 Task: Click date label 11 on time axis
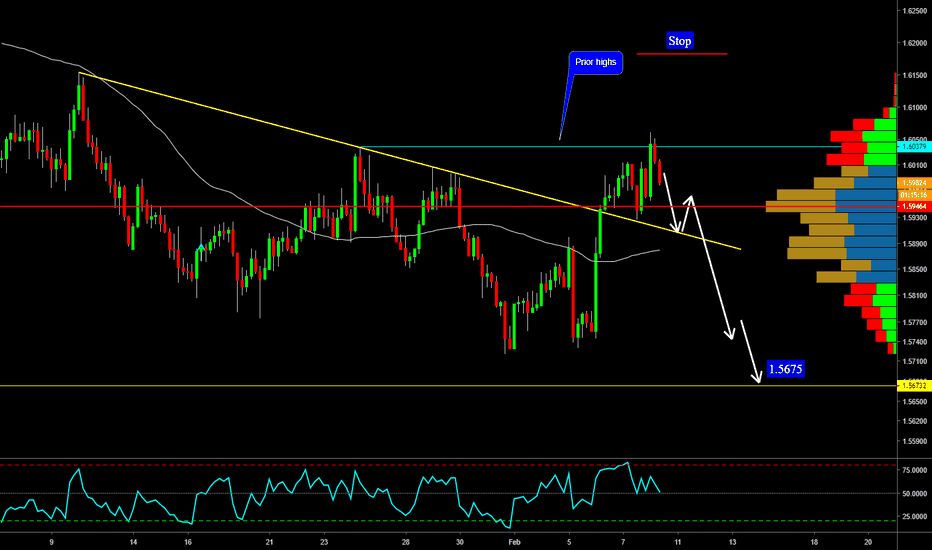[678, 542]
